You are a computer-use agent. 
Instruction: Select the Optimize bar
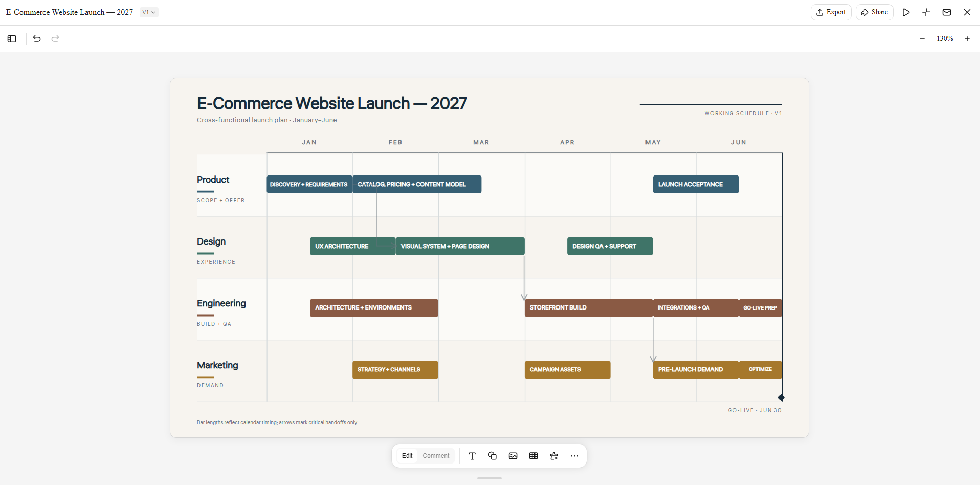point(761,370)
